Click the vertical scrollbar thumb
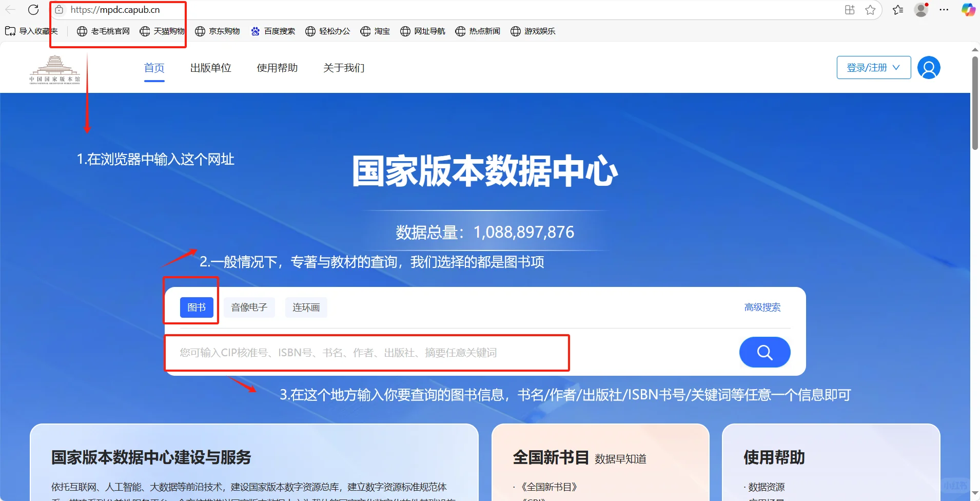 point(975,103)
